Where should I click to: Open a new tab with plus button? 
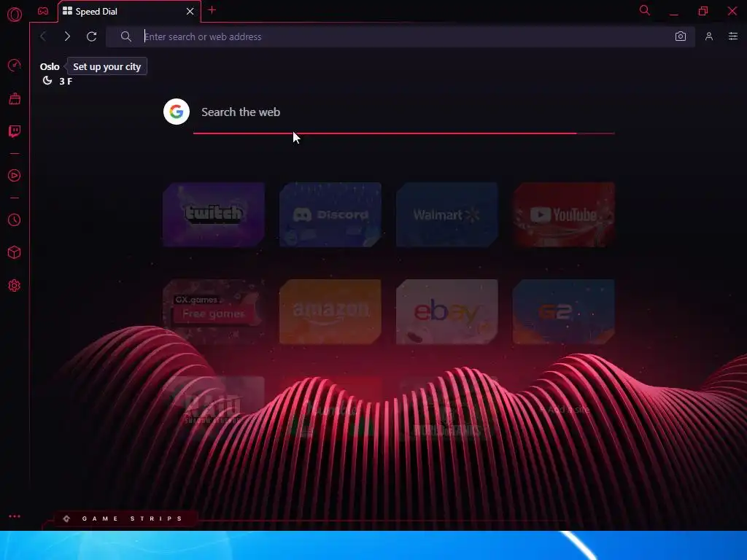(x=212, y=10)
